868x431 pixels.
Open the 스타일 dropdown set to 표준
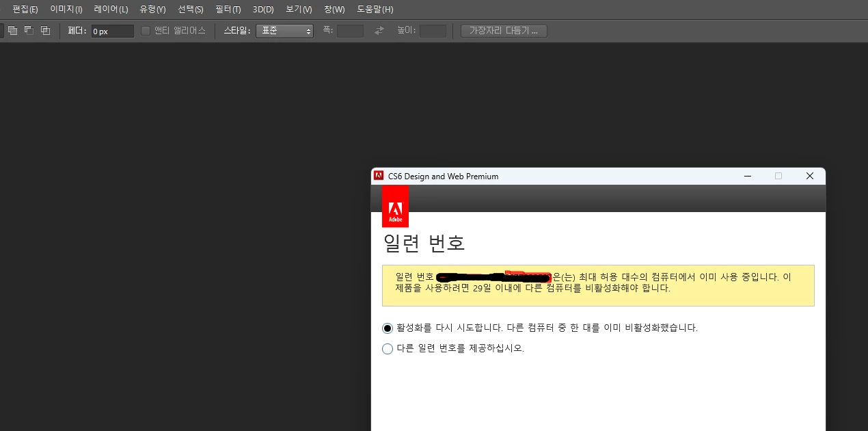click(284, 31)
